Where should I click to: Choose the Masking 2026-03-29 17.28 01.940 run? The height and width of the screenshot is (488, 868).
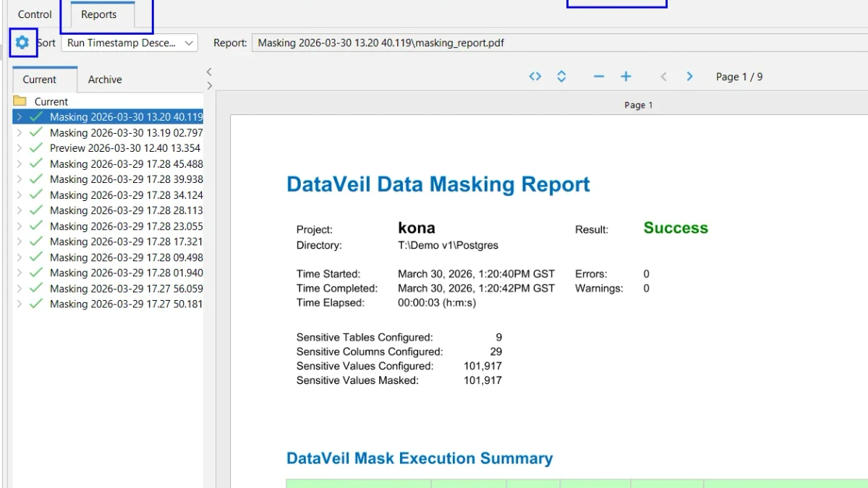coord(127,273)
